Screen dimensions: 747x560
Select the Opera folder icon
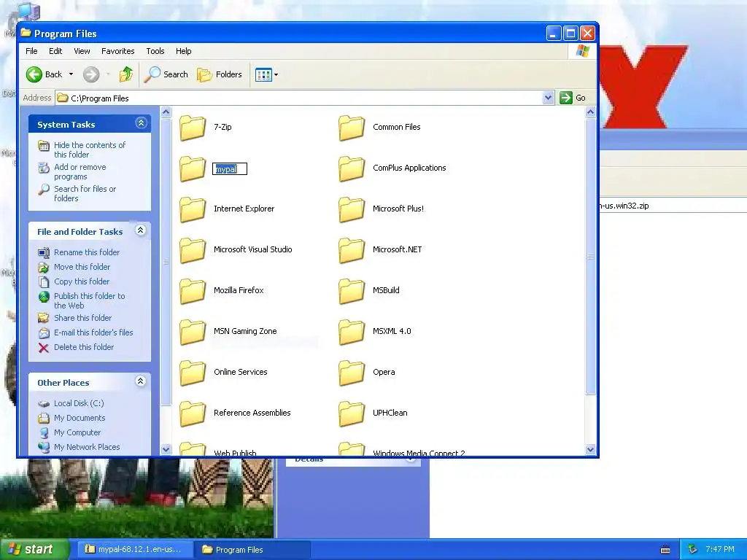[x=352, y=373]
